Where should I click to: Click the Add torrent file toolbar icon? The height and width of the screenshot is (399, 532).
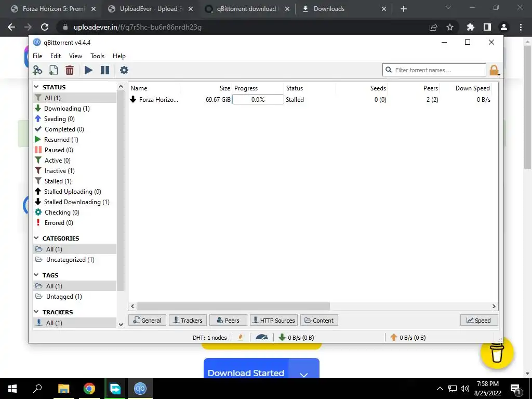(54, 70)
